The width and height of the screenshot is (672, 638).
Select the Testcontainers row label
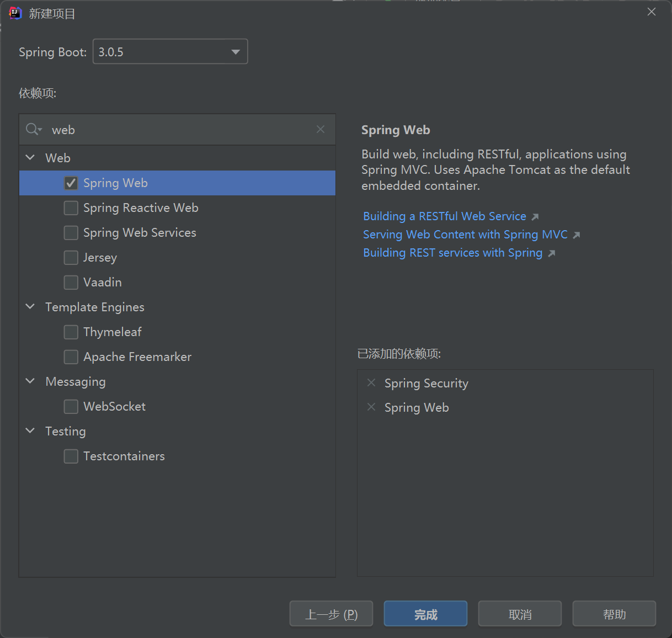[124, 456]
